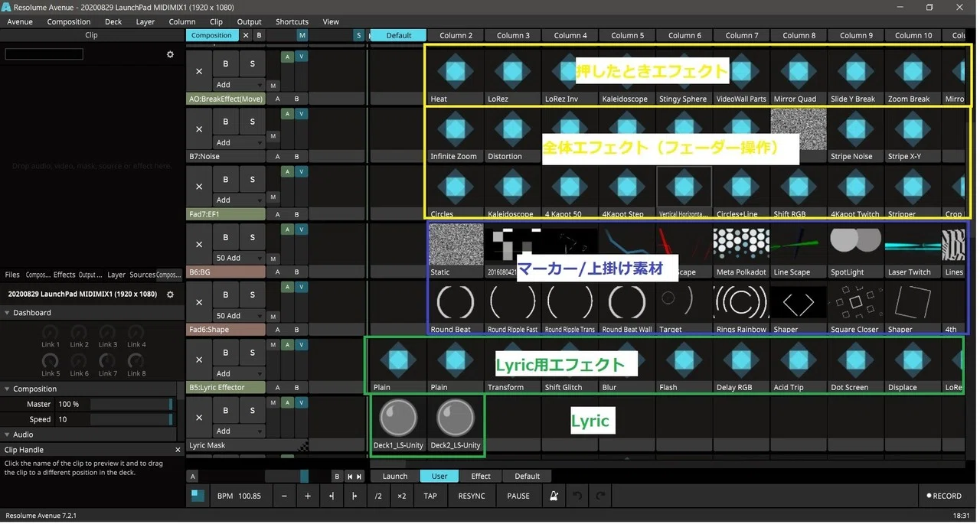Trigger the Deck1_LS-Unity clip

click(x=398, y=418)
